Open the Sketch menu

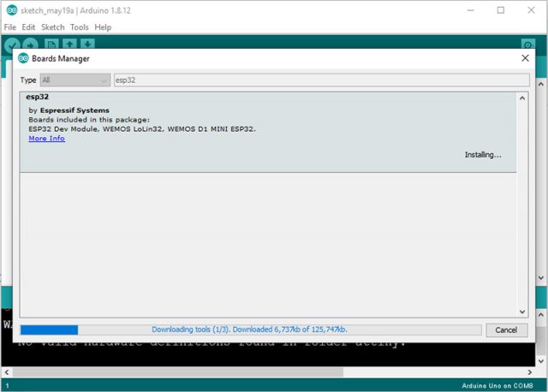click(53, 27)
